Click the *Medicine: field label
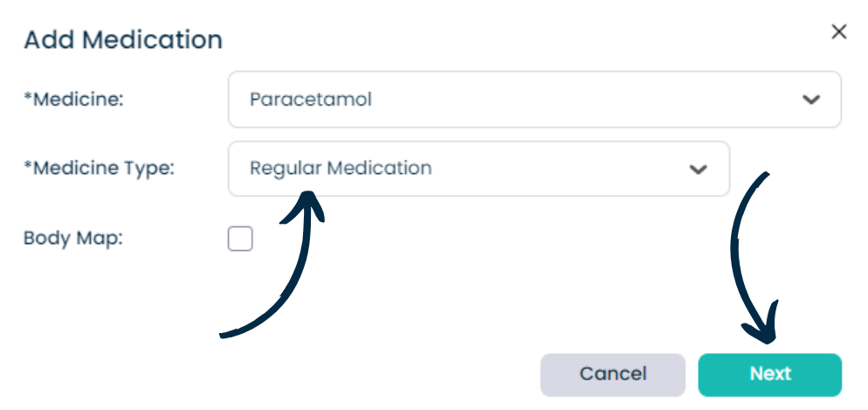This screenshot has width=868, height=410. (73, 100)
